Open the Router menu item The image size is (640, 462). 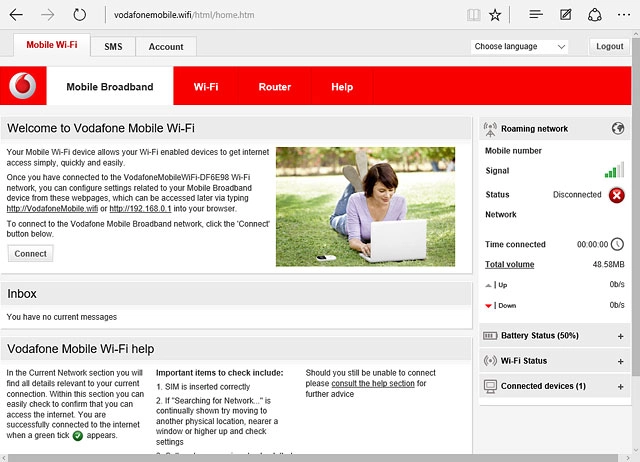275,87
